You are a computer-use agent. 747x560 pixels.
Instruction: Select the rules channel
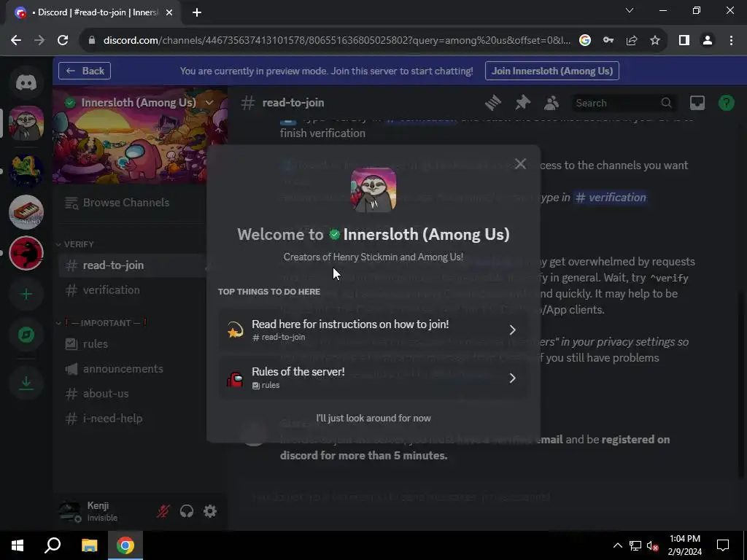(x=133, y=344)
